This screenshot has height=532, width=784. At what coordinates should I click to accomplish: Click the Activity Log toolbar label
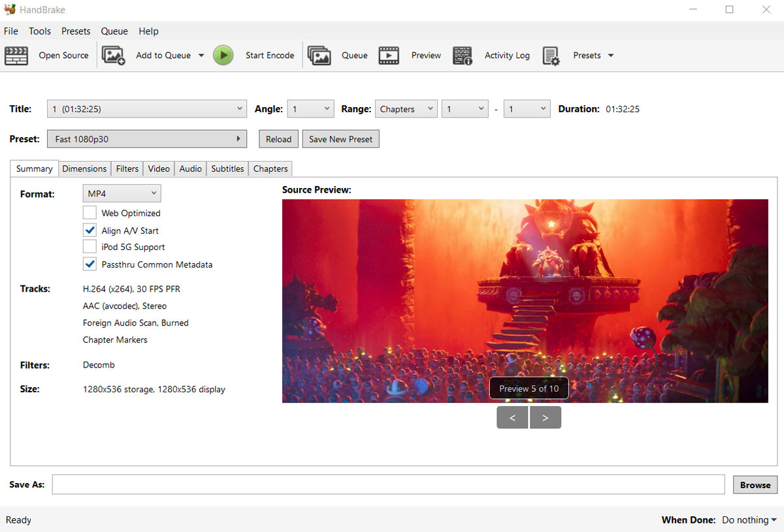507,55
